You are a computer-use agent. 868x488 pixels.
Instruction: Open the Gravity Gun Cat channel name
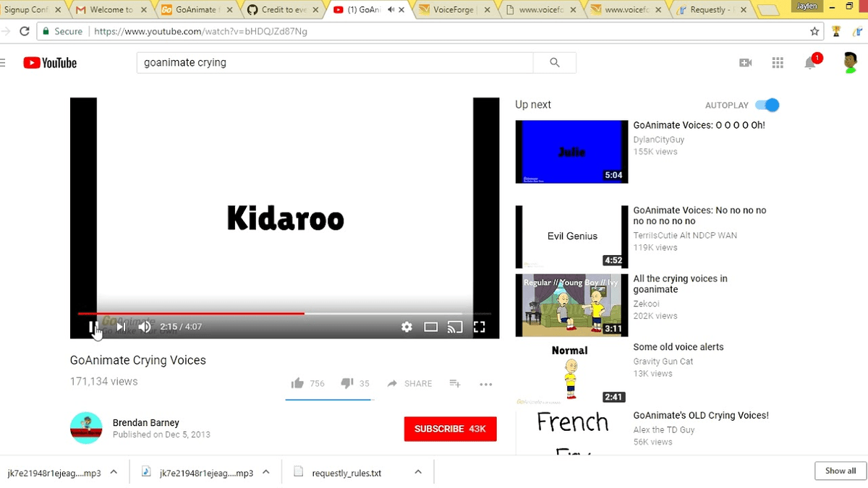[x=663, y=361]
